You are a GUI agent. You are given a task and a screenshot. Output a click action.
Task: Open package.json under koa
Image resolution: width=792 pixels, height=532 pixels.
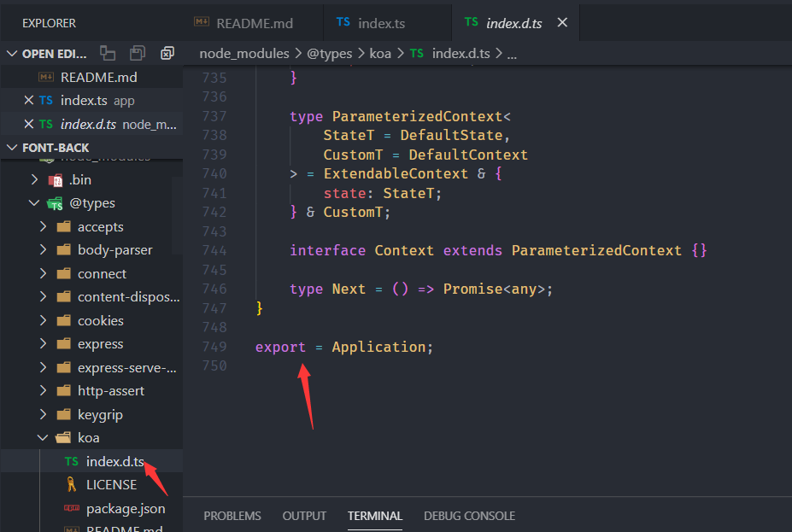(126, 508)
